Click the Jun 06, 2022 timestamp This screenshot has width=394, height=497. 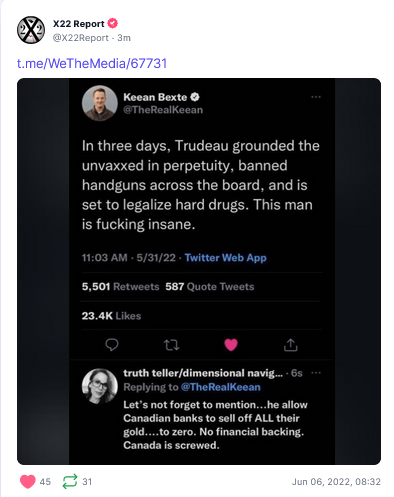tap(336, 482)
